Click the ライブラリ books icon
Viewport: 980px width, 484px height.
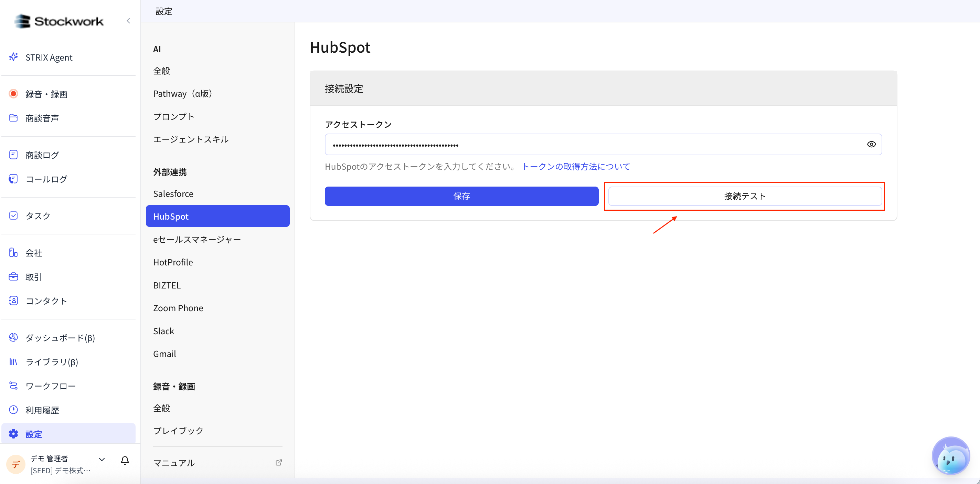pos(13,361)
